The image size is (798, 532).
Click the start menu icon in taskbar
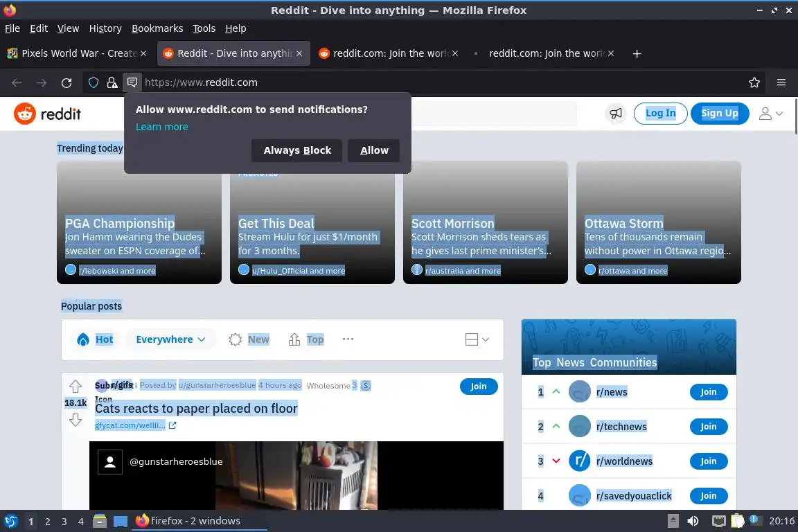10,521
